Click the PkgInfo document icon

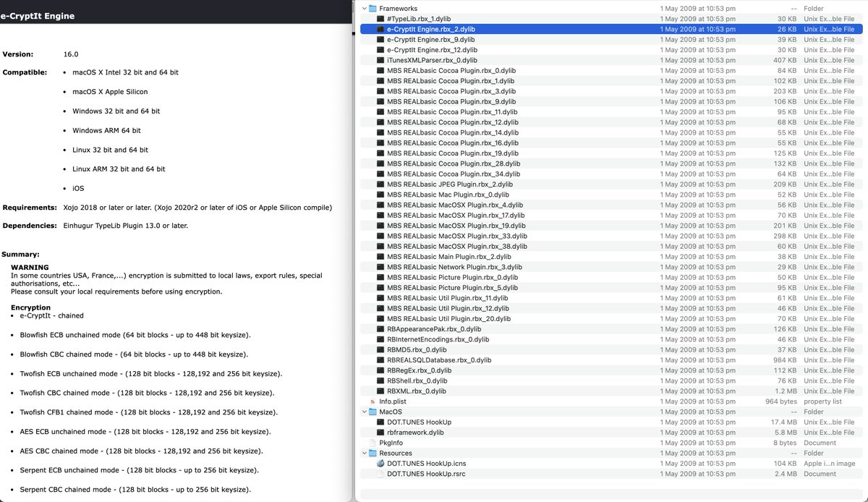tap(373, 443)
